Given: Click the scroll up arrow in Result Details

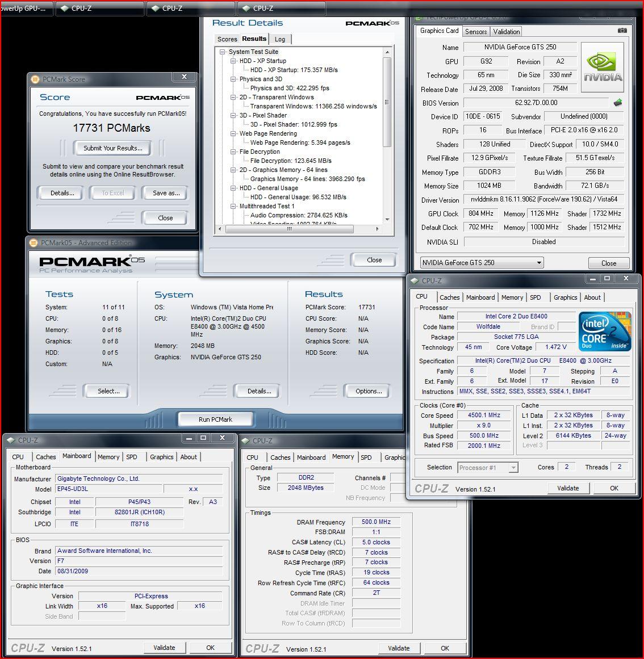Looking at the screenshot, I should 387,52.
